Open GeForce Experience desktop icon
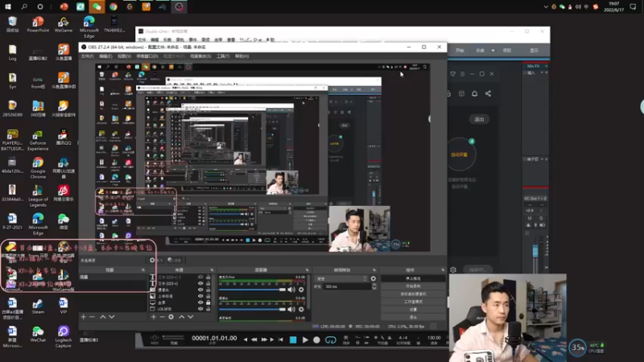The image size is (644, 362). click(x=38, y=140)
